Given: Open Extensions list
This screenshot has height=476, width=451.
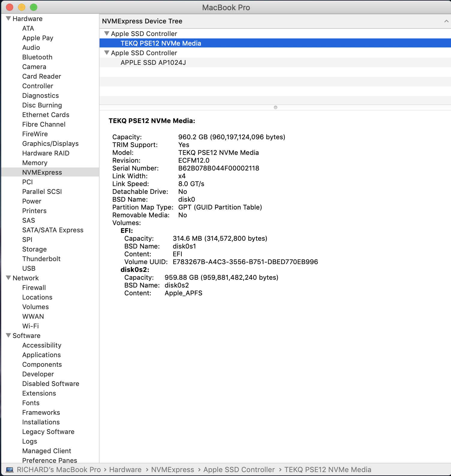Looking at the screenshot, I should [x=39, y=393].
